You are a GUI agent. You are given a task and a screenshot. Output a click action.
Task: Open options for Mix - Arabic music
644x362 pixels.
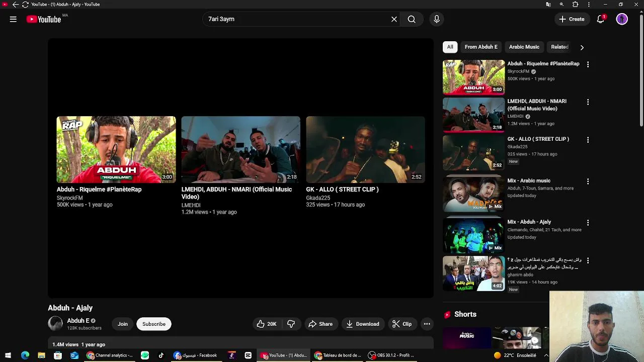click(x=588, y=182)
